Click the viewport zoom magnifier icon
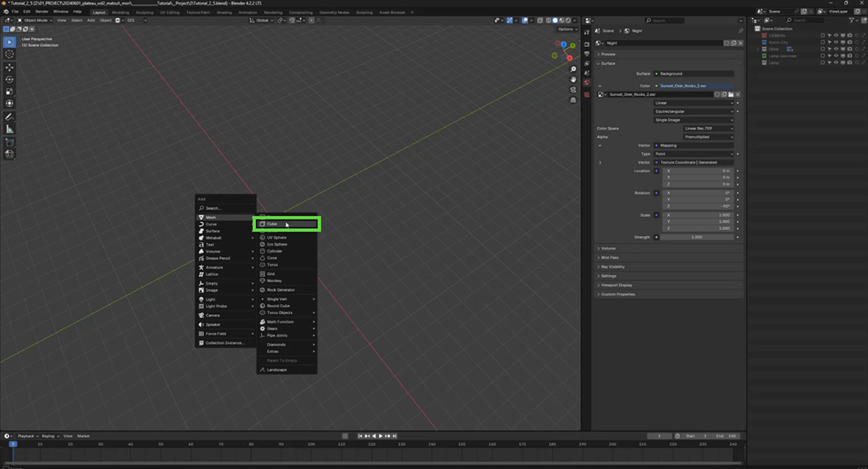This screenshot has width=868, height=469. [x=574, y=69]
